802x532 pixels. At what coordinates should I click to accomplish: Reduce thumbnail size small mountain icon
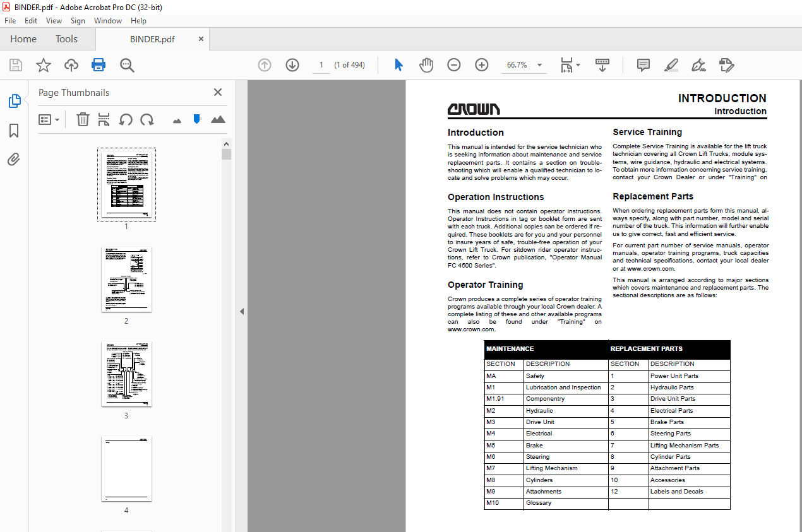point(177,120)
